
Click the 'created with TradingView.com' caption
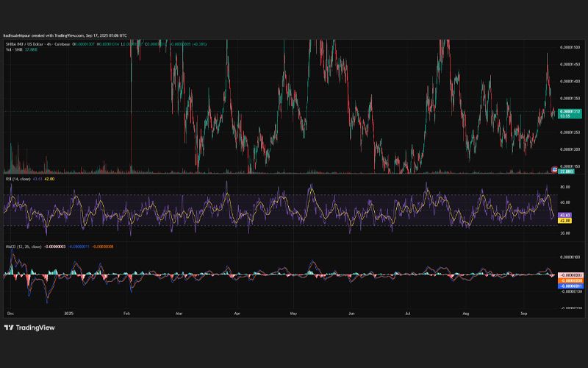pos(57,35)
